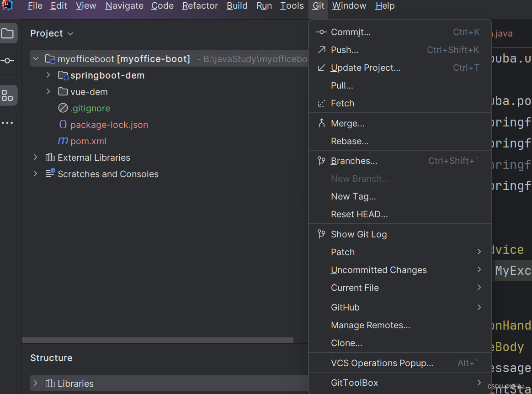Click the Show Git Log branch icon

321,234
